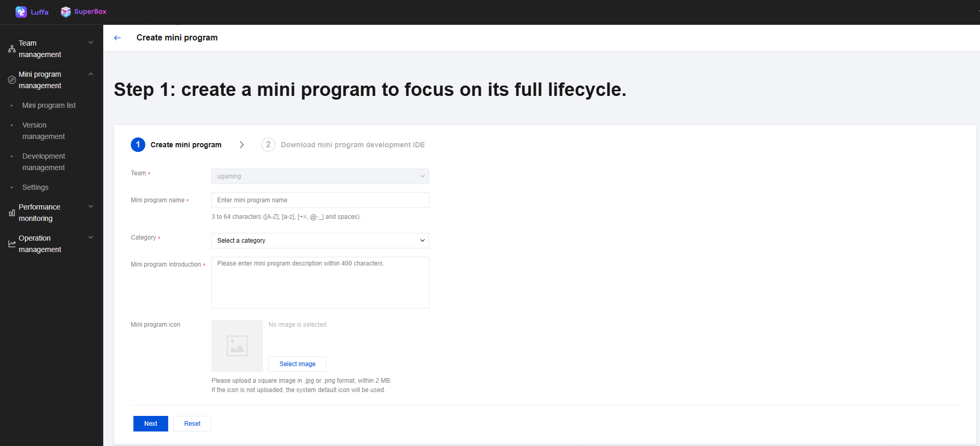Go to Version management
980x446 pixels.
[x=44, y=131]
